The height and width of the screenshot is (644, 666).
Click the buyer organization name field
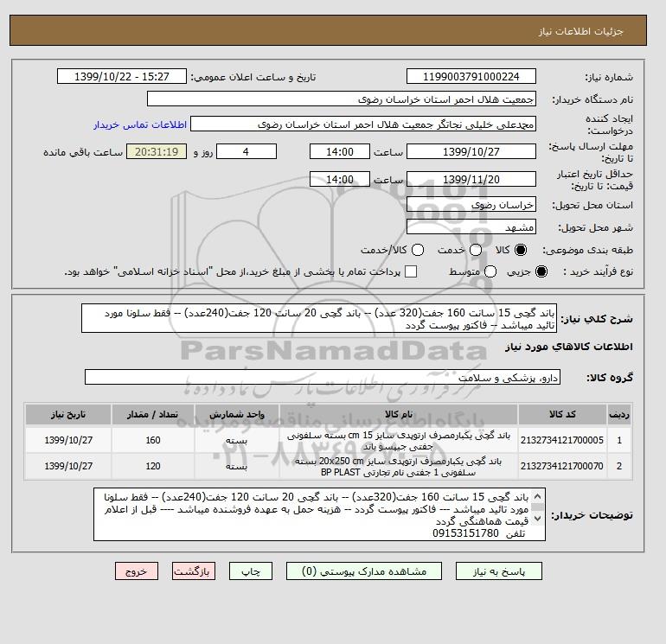[x=342, y=99]
